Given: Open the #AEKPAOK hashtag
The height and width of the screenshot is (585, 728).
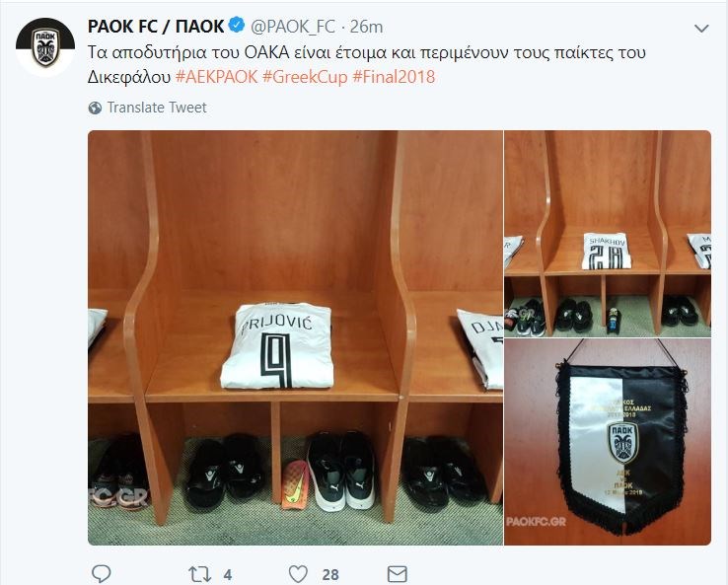Looking at the screenshot, I should (216, 77).
